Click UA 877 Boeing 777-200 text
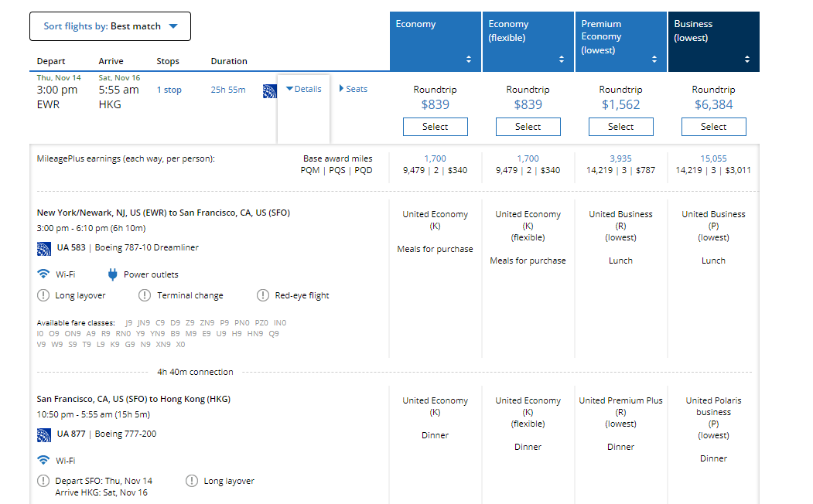Image resolution: width=813 pixels, height=504 pixels. [107, 434]
